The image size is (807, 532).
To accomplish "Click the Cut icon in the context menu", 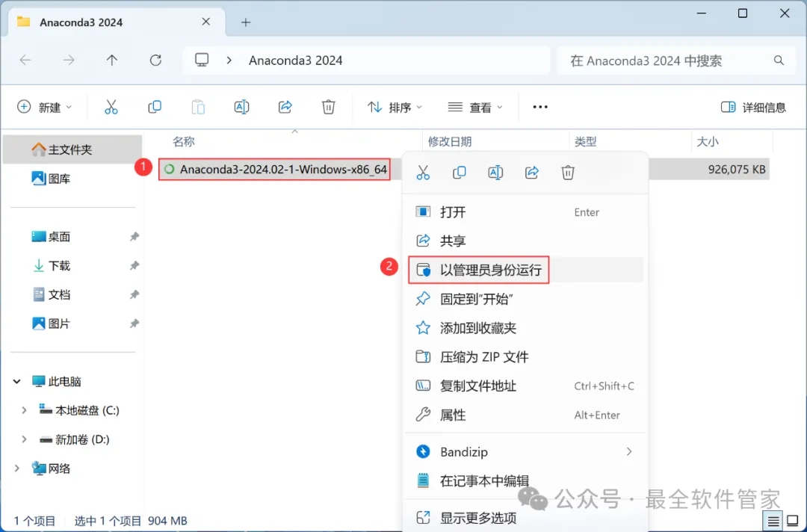I will (423, 173).
